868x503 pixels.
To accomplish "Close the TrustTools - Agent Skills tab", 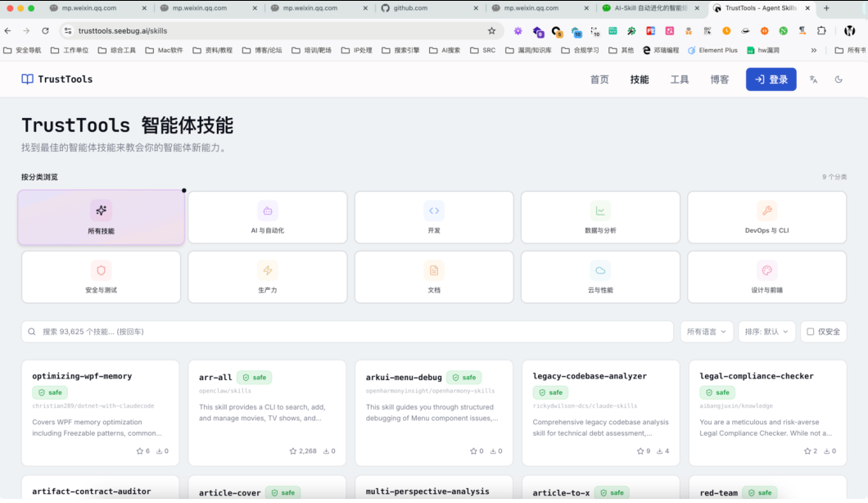I will 807,7.
